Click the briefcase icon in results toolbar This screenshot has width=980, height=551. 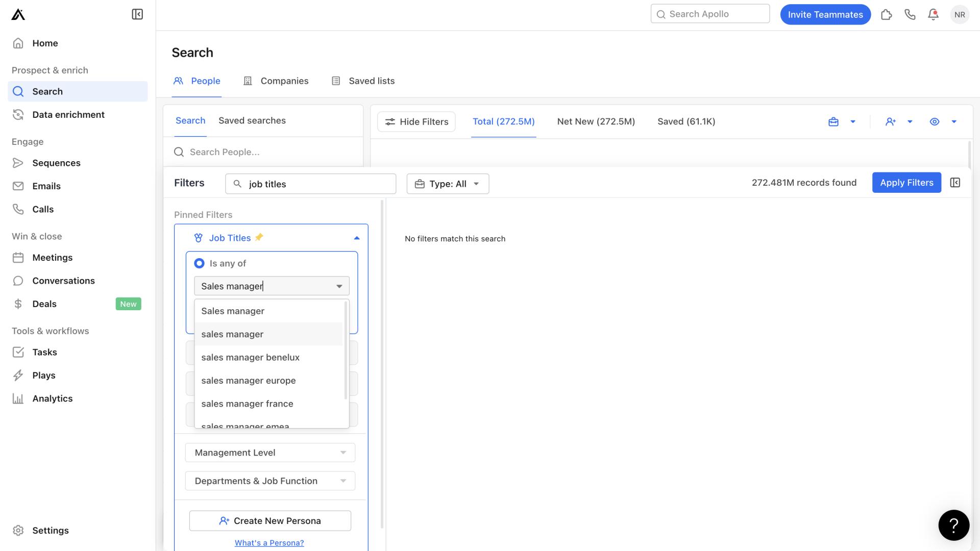[x=834, y=121]
